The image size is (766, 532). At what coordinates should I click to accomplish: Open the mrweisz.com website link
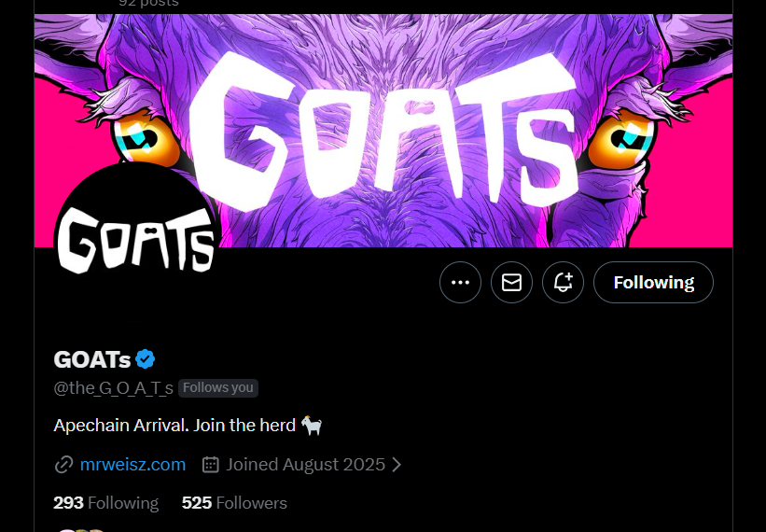point(132,464)
